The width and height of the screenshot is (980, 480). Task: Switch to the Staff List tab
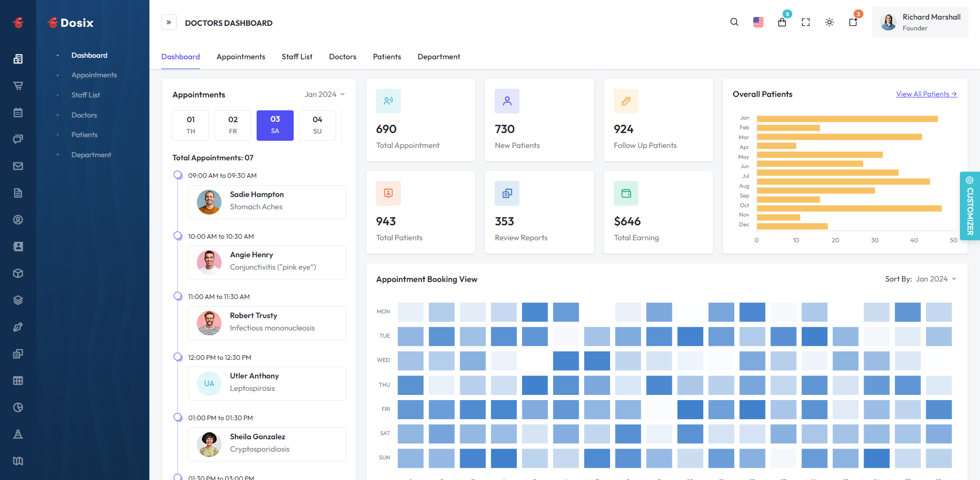coord(297,57)
